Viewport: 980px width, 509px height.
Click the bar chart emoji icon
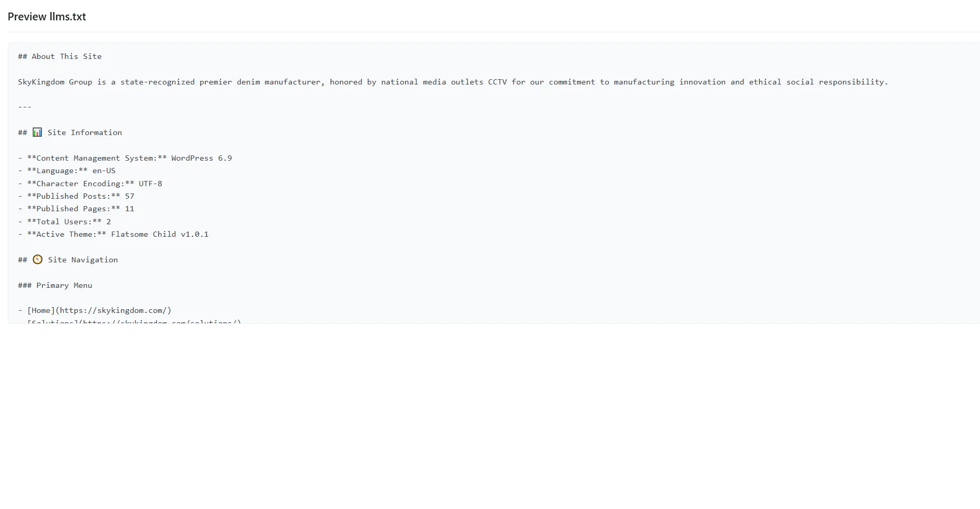[37, 132]
